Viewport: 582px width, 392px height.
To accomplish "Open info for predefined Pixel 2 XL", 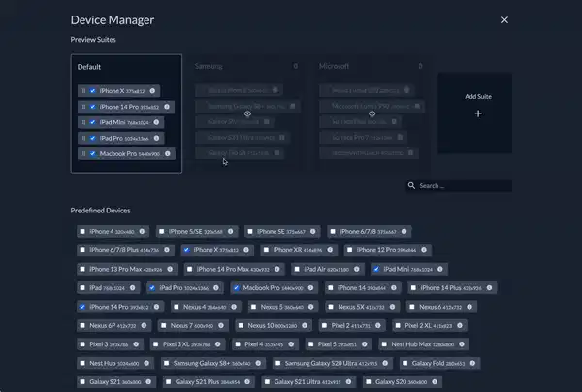I will (460, 326).
